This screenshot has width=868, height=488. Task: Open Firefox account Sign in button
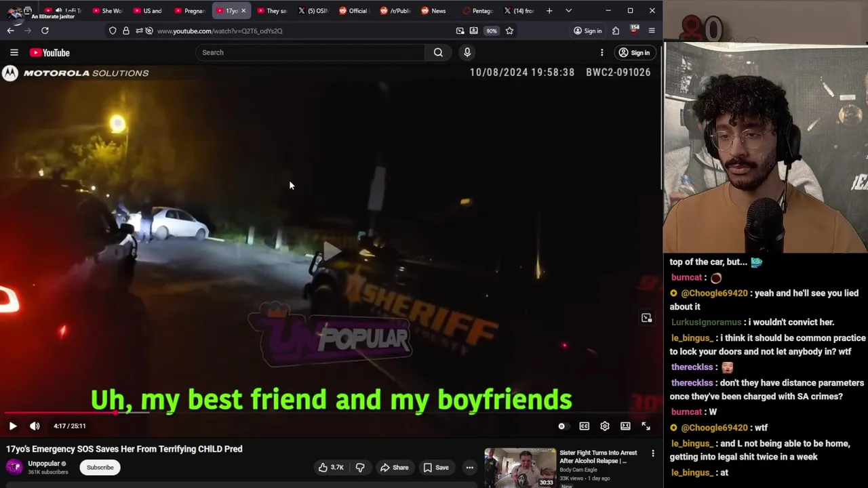[588, 30]
